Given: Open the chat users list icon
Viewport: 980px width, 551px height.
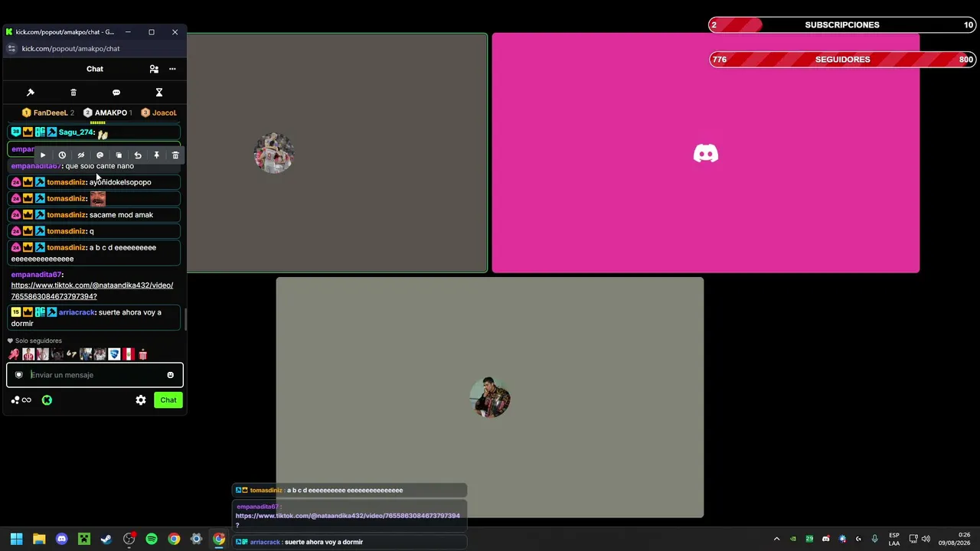Looking at the screenshot, I should pos(154,69).
